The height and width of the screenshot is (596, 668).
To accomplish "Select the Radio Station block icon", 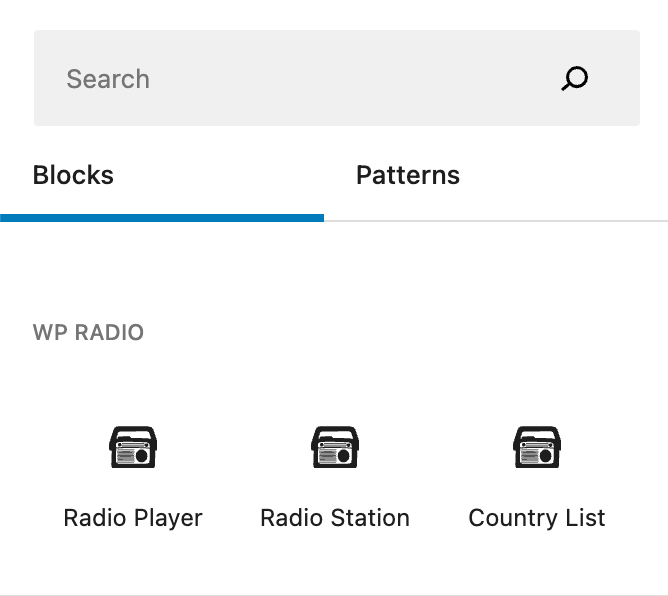I will (335, 447).
